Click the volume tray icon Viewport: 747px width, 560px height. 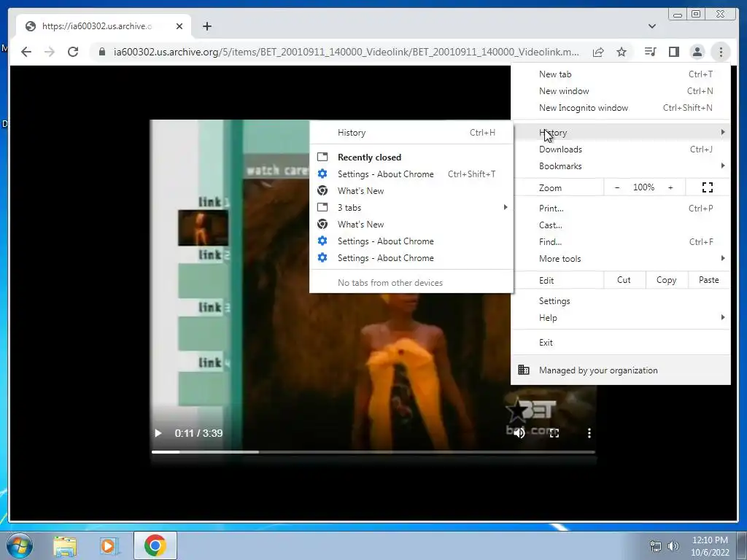(673, 546)
